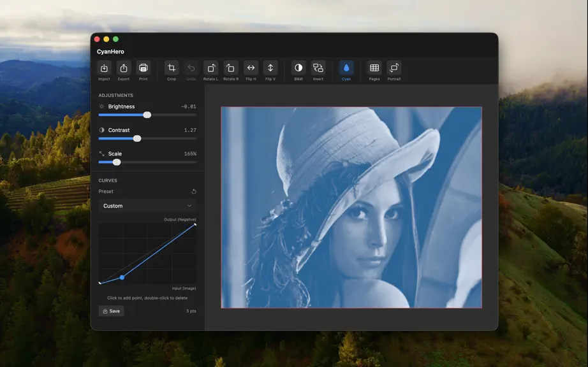
Task: Open the Print dialog icon
Action: pos(143,68)
